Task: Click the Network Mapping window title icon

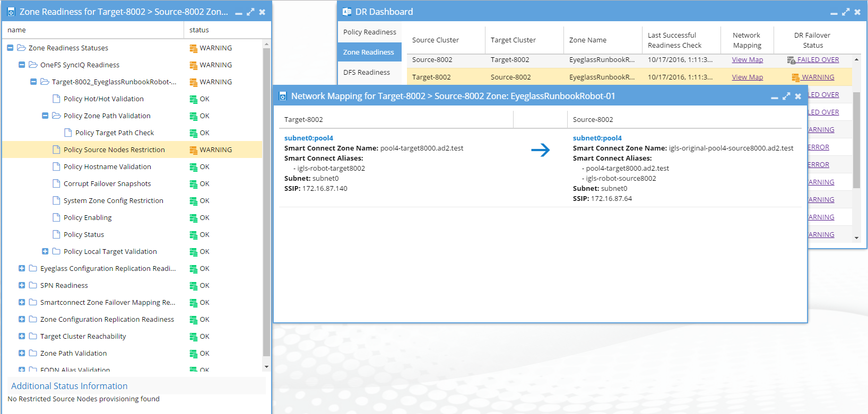Action: point(283,96)
